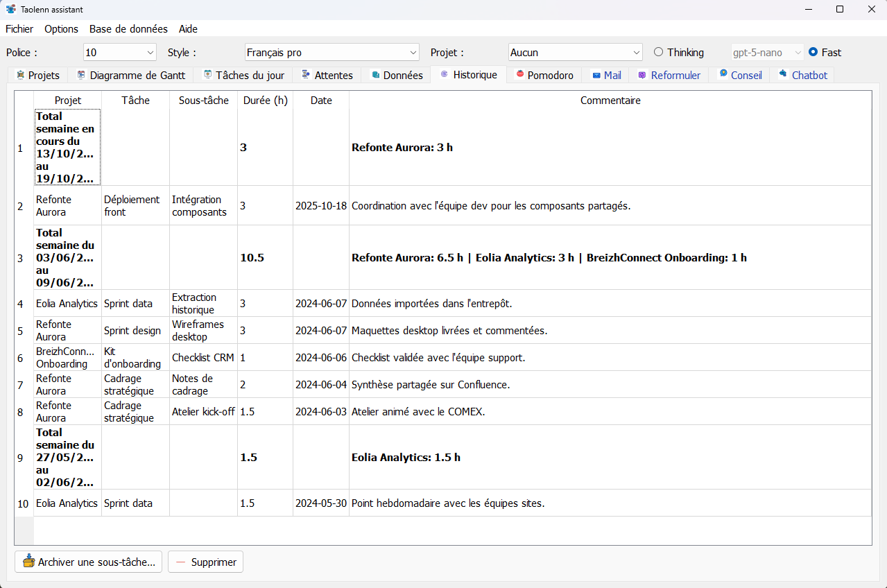Open the Données tab icon
Viewport: 887px width, 588px height.
(375, 75)
